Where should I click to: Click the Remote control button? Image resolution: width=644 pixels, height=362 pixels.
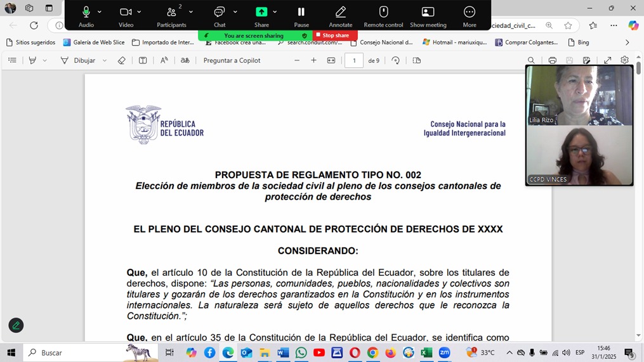(383, 16)
